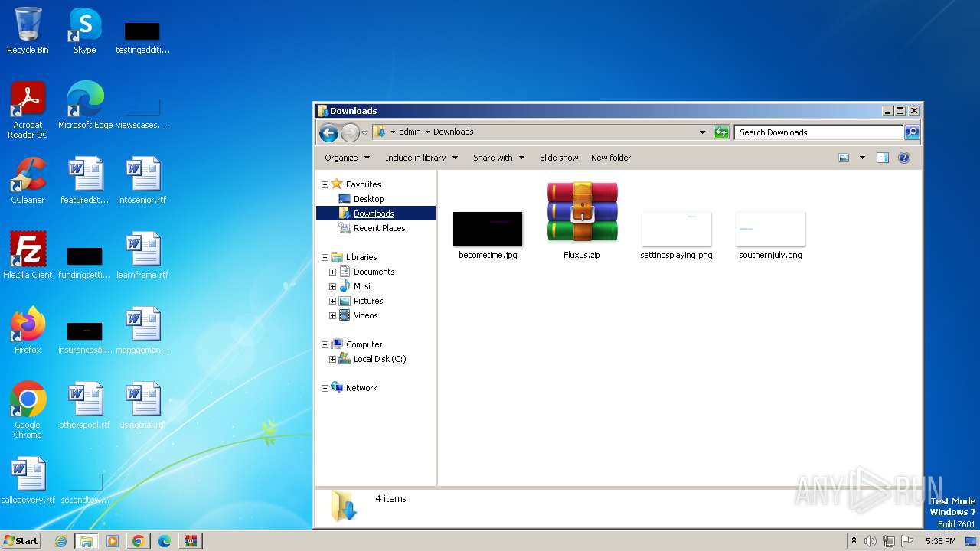The width and height of the screenshot is (980, 551).
Task: Select the usingtrial.rtf desktop file
Action: [x=142, y=406]
